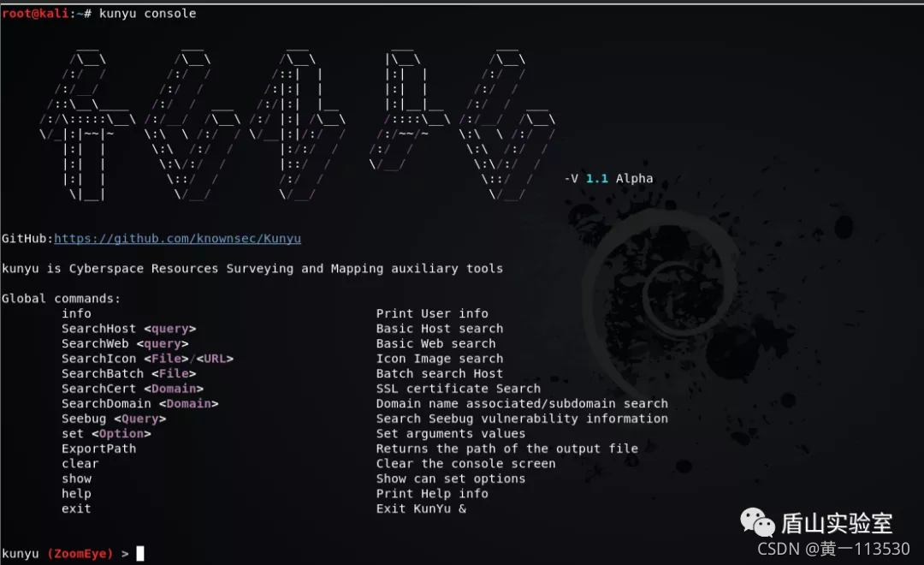Image resolution: width=924 pixels, height=565 pixels.
Task: Select 'SearchHost <query>' command text
Action: [x=128, y=329]
